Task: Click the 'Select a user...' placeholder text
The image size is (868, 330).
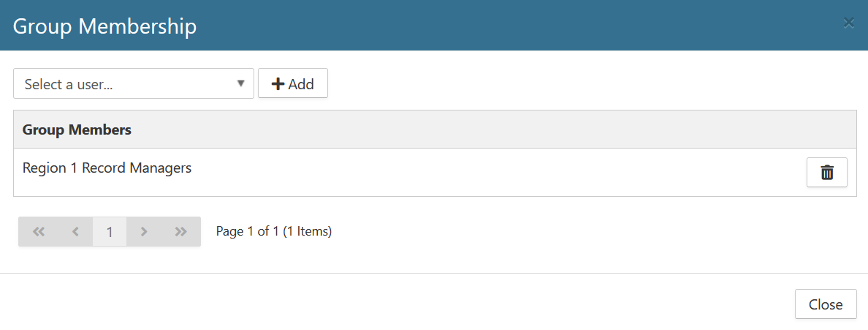Action: [x=69, y=84]
